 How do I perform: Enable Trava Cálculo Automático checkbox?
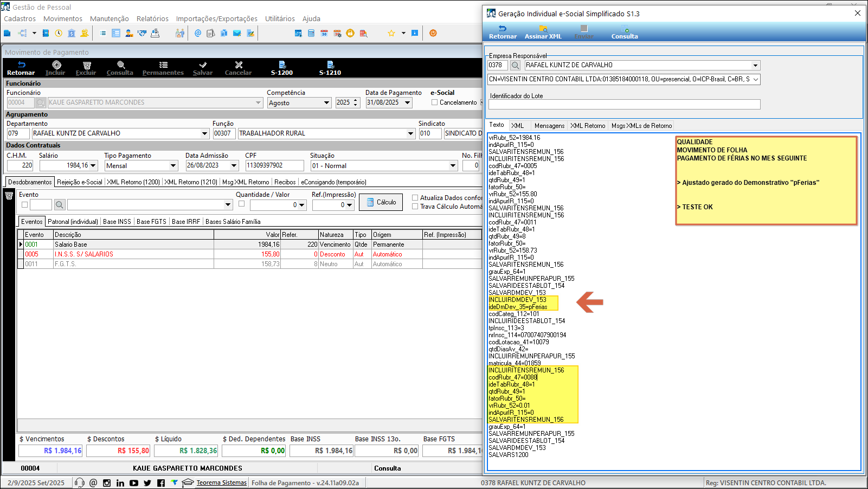click(415, 206)
